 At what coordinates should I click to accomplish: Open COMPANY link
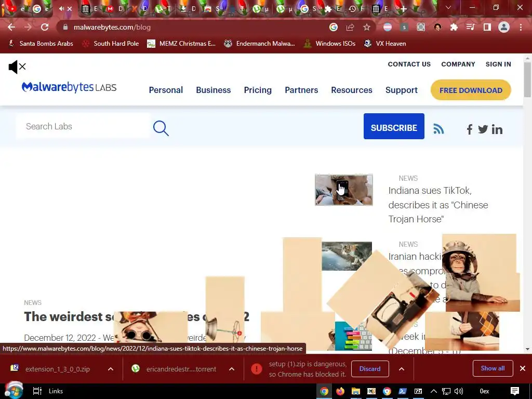point(458,64)
